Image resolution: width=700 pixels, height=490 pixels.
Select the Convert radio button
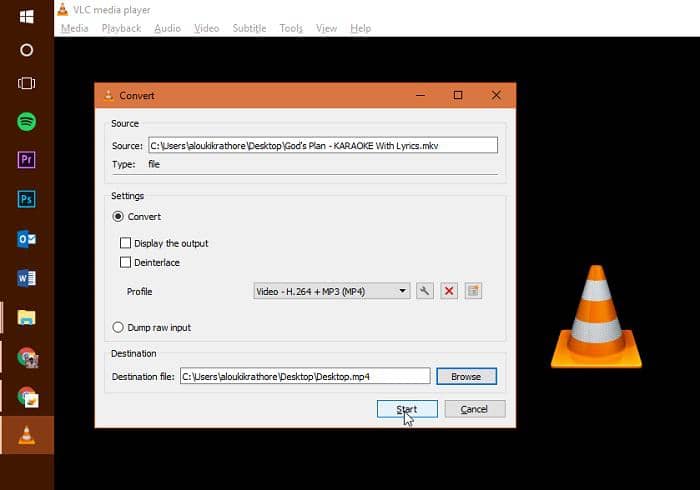(x=119, y=217)
